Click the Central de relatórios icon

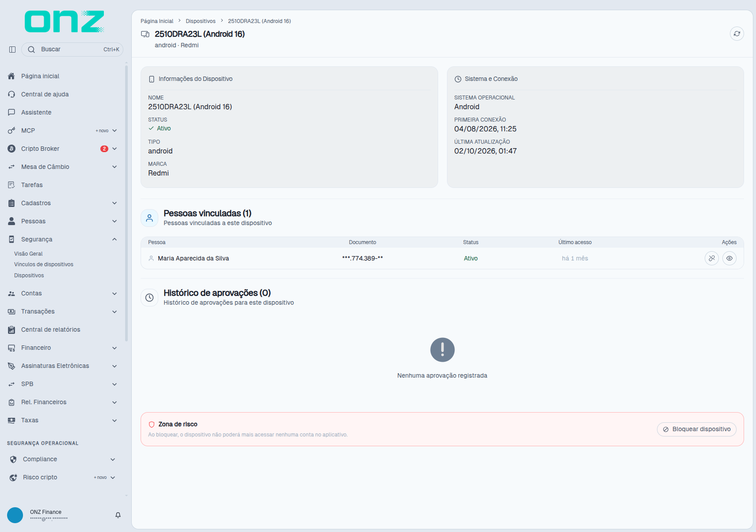11,329
